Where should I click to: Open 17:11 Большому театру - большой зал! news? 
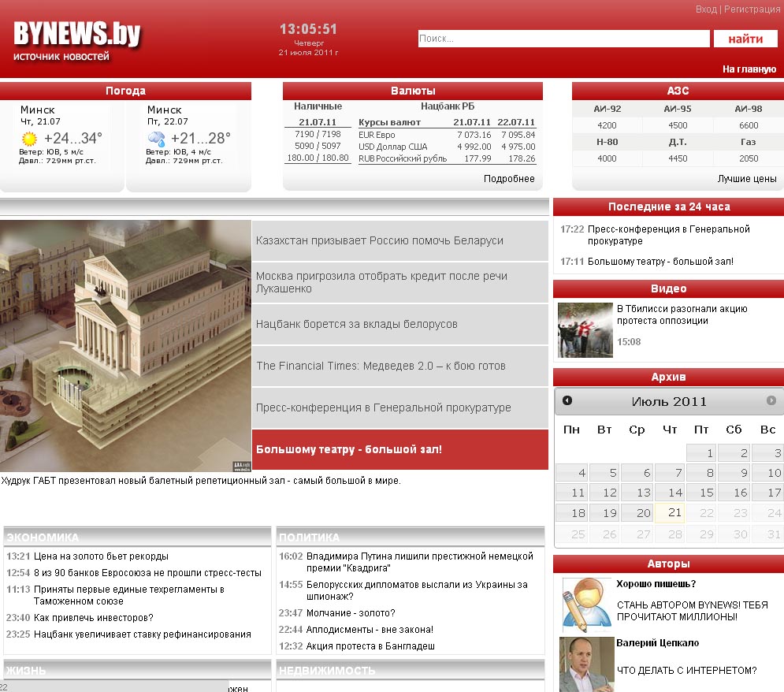[660, 261]
